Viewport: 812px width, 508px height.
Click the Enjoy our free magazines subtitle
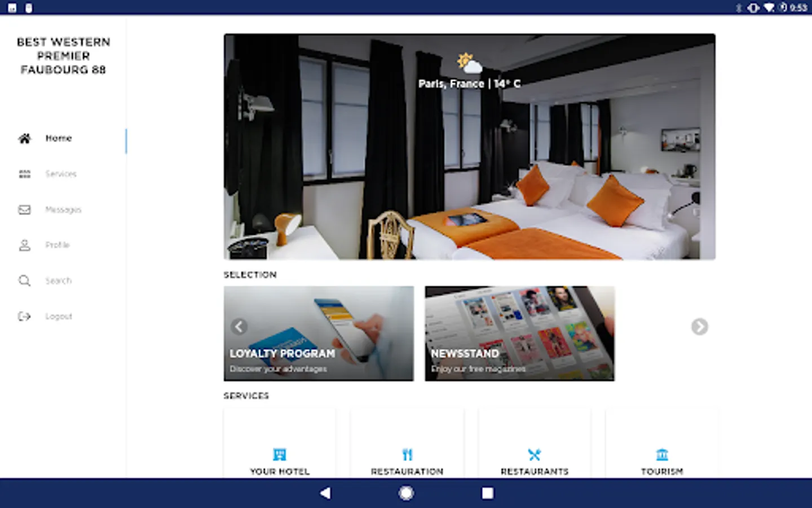tap(478, 369)
